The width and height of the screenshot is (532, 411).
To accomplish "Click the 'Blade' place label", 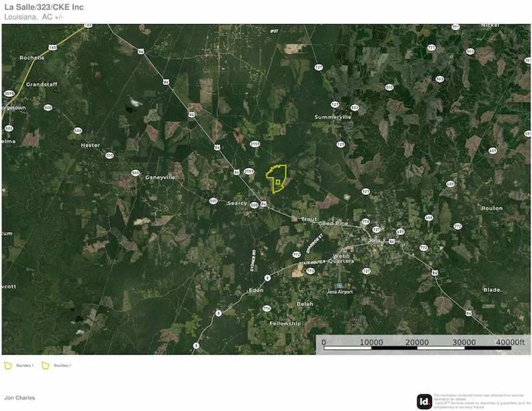I will point(492,290).
